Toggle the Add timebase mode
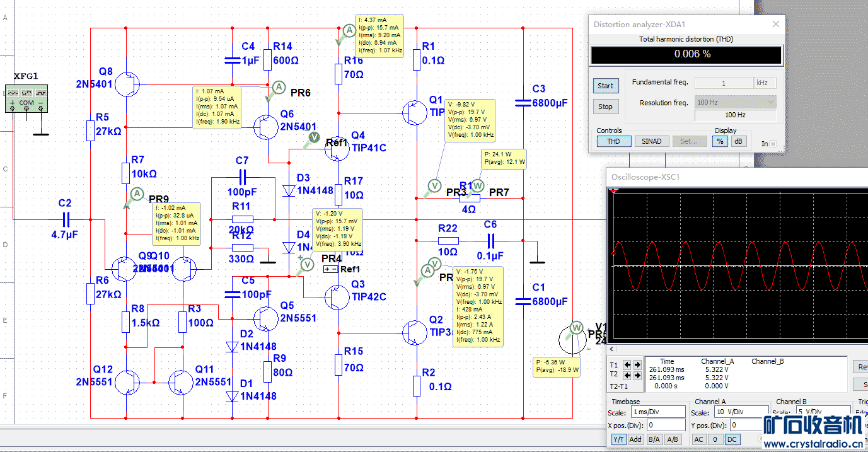Screen dimensions: 868x452 click(635, 439)
